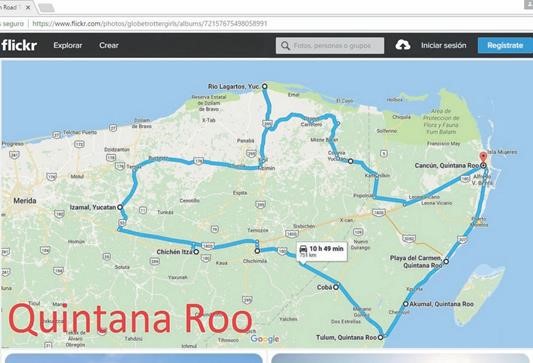Viewport: 533px width, 363px height.
Task: Click Iniciar sesión link
Action: [x=444, y=45]
